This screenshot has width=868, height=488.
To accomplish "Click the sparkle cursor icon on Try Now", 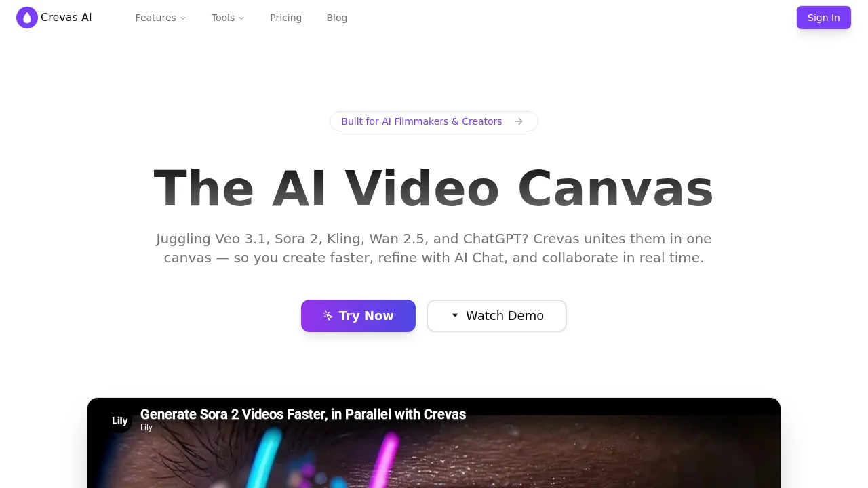I will point(328,316).
